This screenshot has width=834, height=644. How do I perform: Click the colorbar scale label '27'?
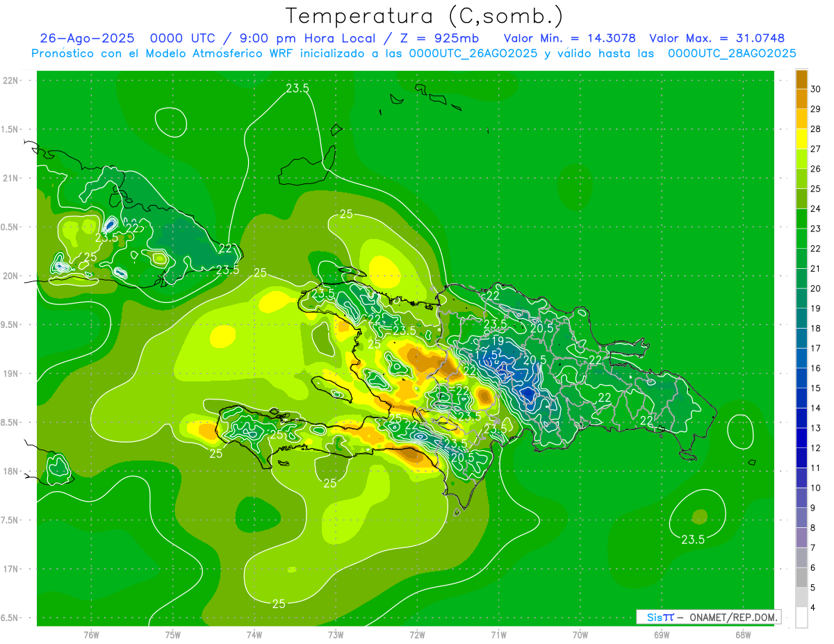(x=816, y=149)
